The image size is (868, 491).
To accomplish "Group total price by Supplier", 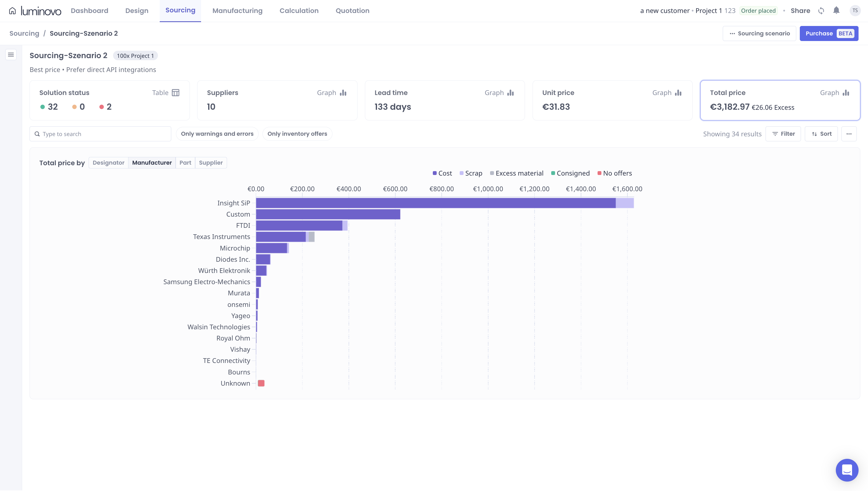I will 211,163.
